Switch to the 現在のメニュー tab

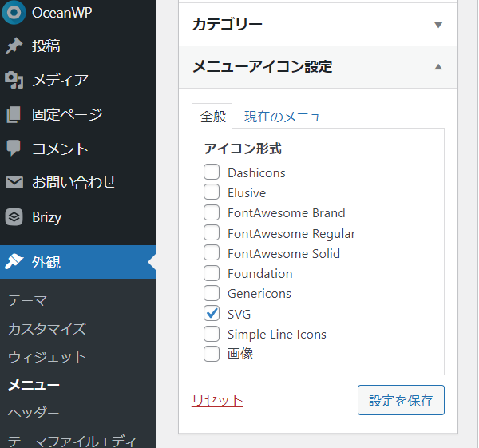coord(289,117)
